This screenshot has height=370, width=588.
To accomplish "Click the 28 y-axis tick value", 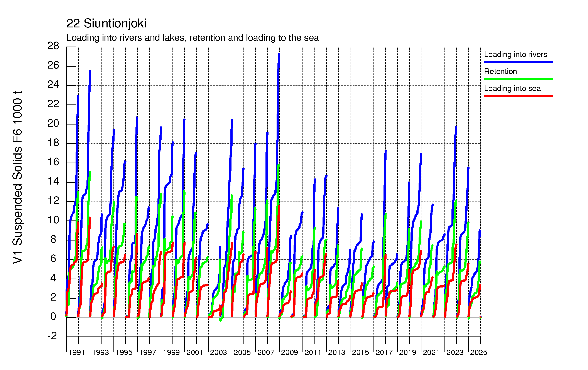I will point(53,46).
